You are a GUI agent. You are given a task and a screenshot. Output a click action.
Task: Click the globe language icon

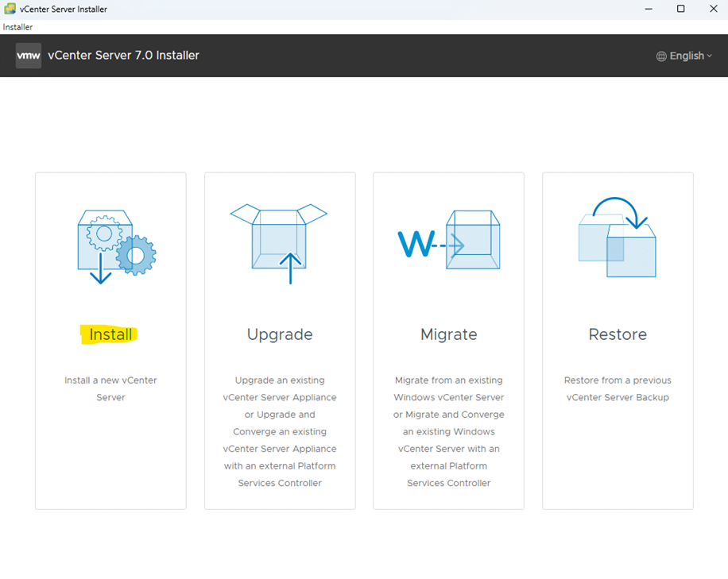click(661, 56)
